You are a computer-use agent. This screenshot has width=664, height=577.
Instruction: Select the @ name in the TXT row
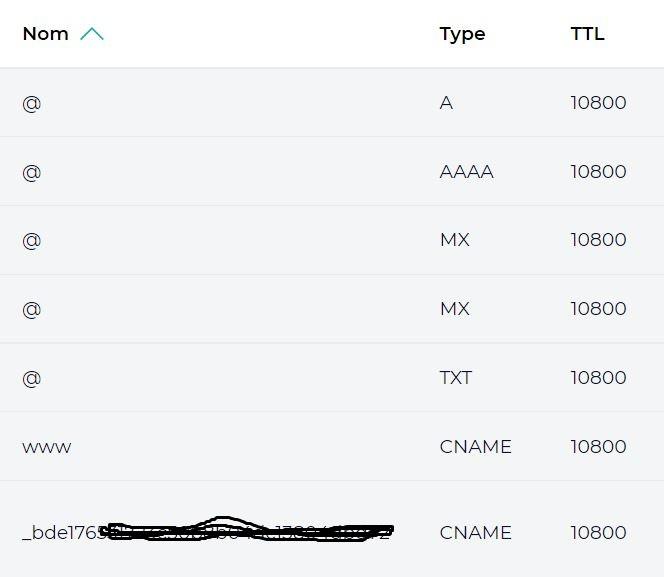click(x=32, y=378)
